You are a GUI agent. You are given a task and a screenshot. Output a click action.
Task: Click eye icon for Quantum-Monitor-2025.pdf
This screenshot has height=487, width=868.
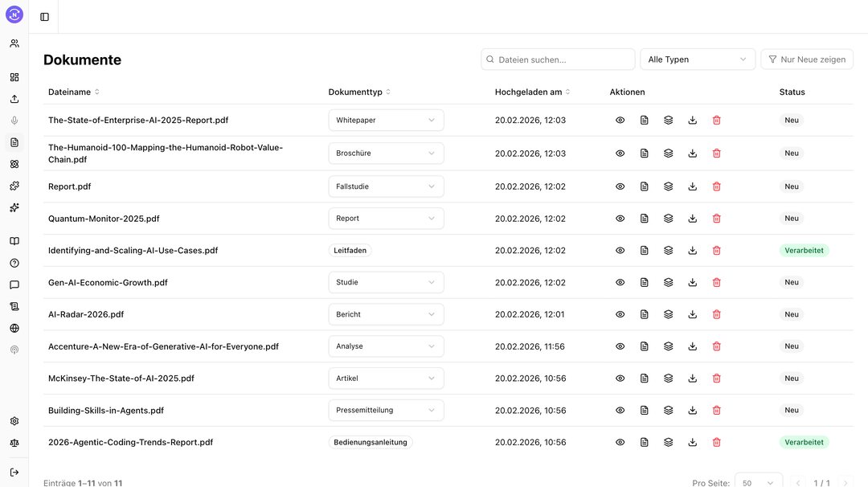pos(620,219)
